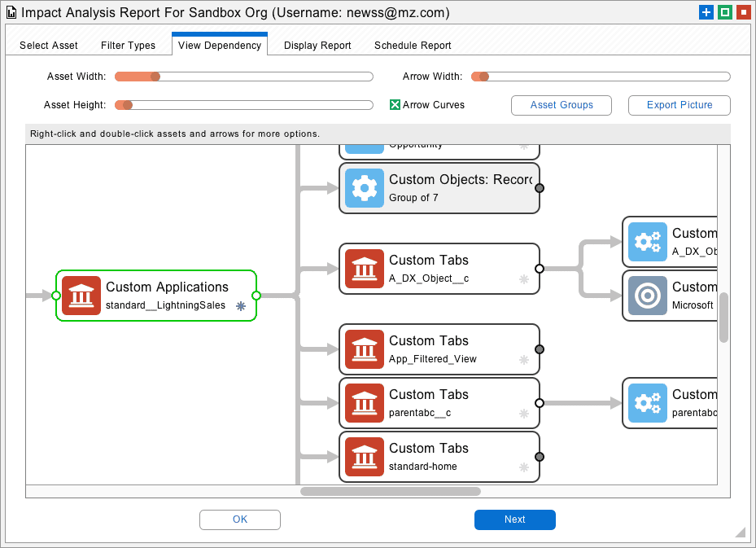Switch to Display Report tab
The width and height of the screenshot is (756, 548).
[317, 46]
